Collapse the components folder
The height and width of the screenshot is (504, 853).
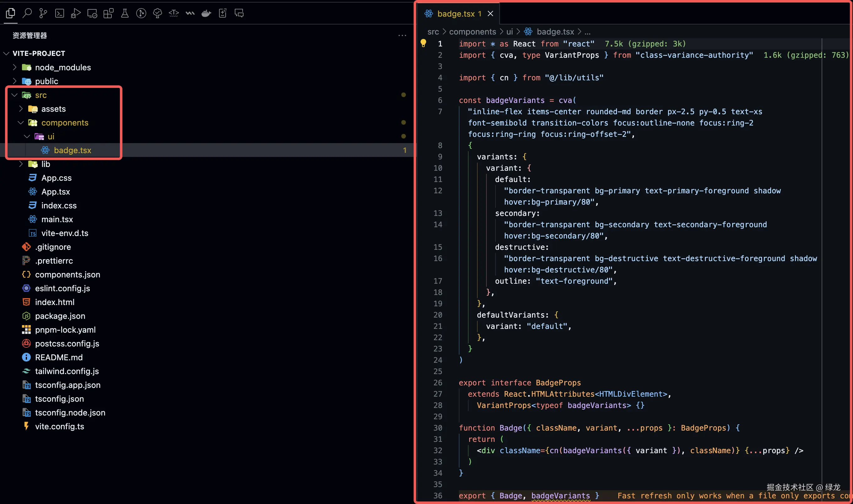click(x=65, y=123)
